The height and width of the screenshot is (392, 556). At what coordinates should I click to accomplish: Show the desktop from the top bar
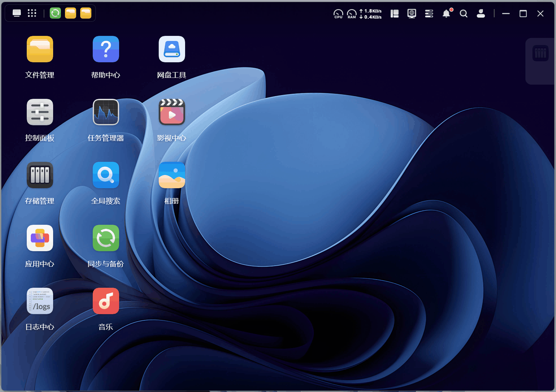tap(17, 13)
